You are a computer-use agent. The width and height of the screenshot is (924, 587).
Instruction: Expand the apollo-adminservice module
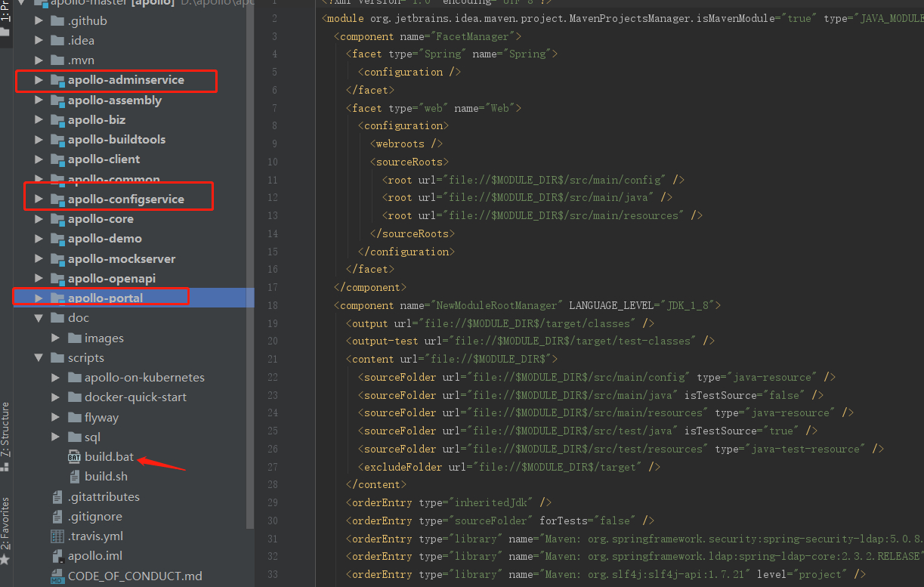pyautogui.click(x=39, y=80)
